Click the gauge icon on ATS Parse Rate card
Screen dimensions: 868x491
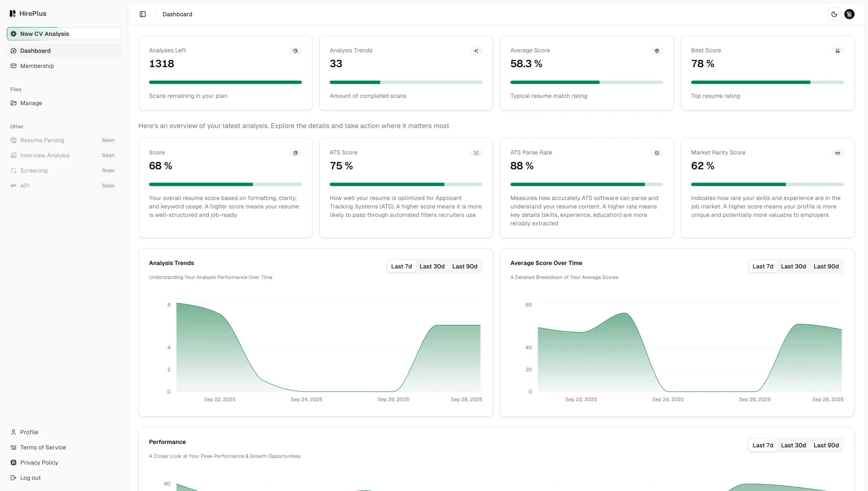pyautogui.click(x=657, y=153)
